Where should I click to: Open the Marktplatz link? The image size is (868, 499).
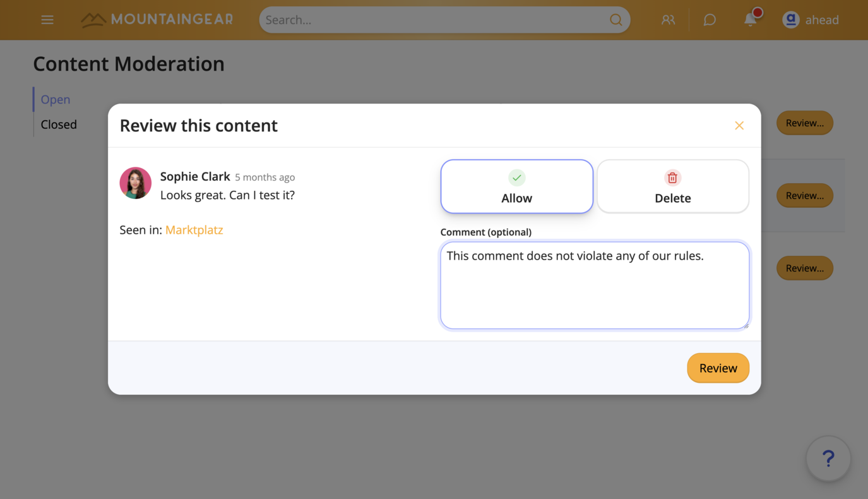pyautogui.click(x=194, y=230)
